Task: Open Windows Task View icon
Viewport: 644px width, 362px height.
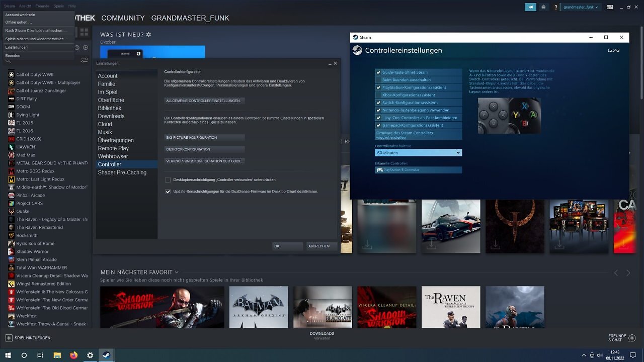Action: tap(40, 355)
